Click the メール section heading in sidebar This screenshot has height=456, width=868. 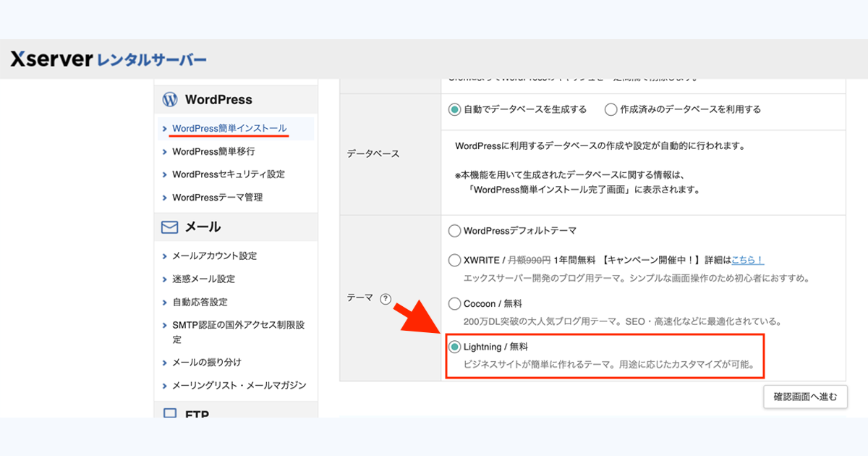click(x=203, y=227)
